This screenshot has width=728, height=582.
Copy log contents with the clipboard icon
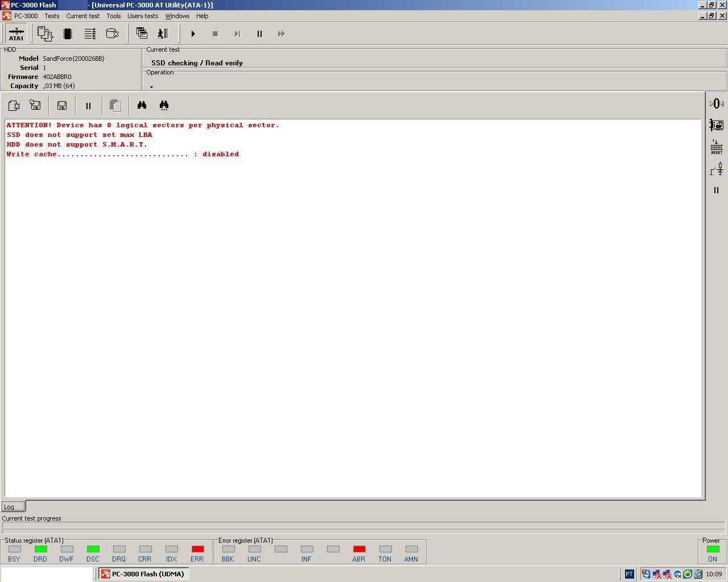tap(115, 106)
